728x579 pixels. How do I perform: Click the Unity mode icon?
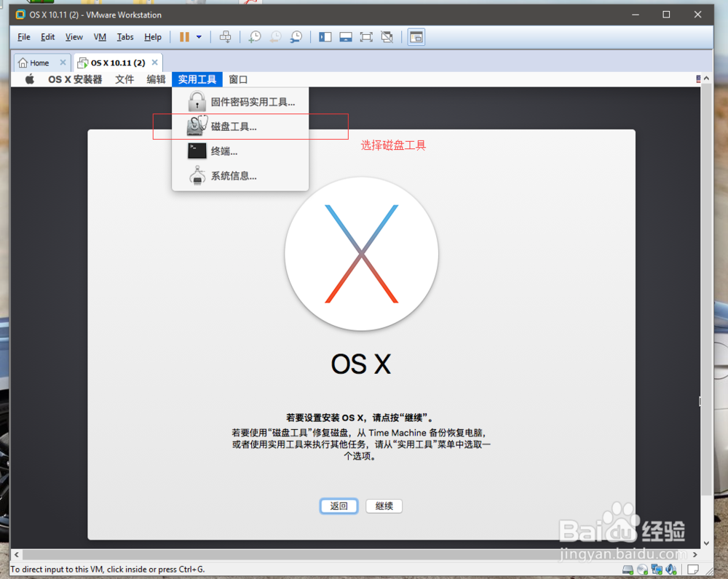click(x=387, y=37)
